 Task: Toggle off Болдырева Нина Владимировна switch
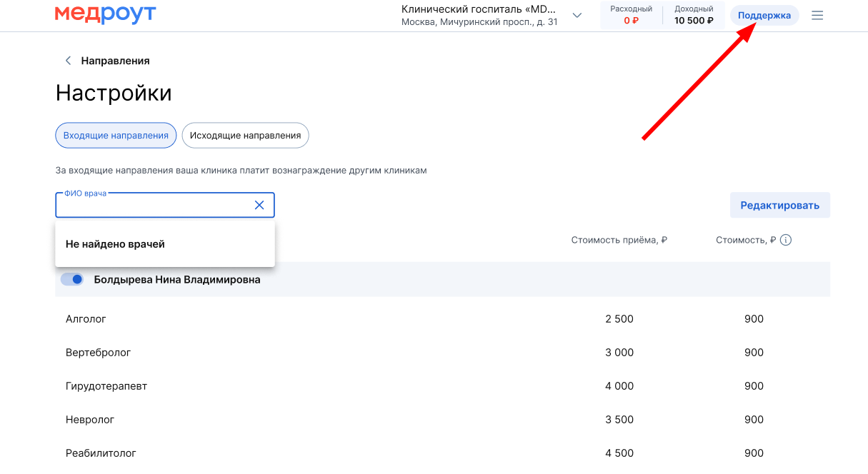72,279
